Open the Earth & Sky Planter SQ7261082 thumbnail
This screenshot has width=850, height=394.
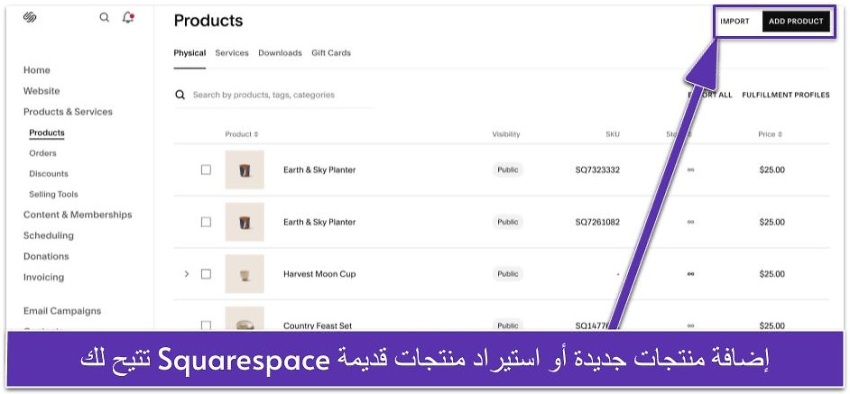pyautogui.click(x=244, y=222)
